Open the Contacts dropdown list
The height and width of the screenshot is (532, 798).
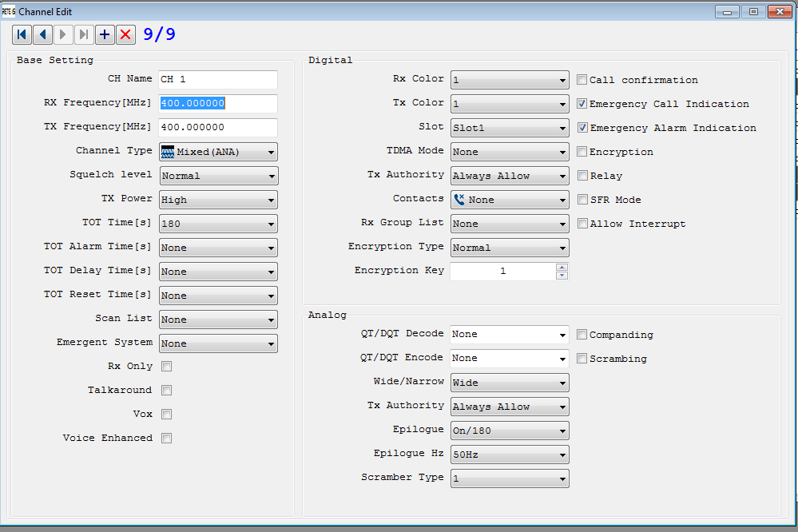[509, 200]
